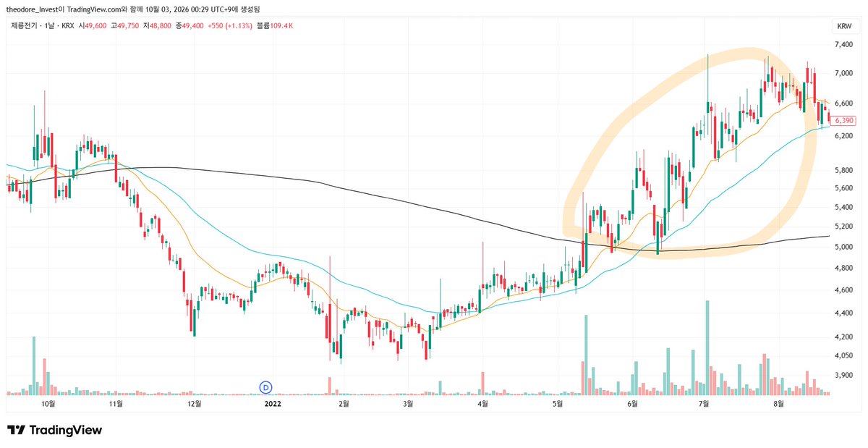
Task: Click the 4월 label on time axis
Action: click(482, 404)
